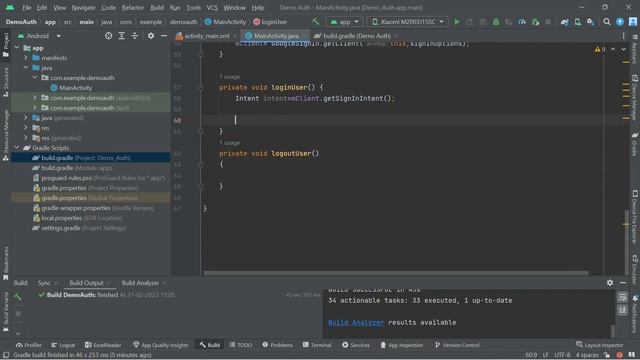Open MainActivity file in project tree
Viewport: 640px width, 360px height.
tap(76, 88)
